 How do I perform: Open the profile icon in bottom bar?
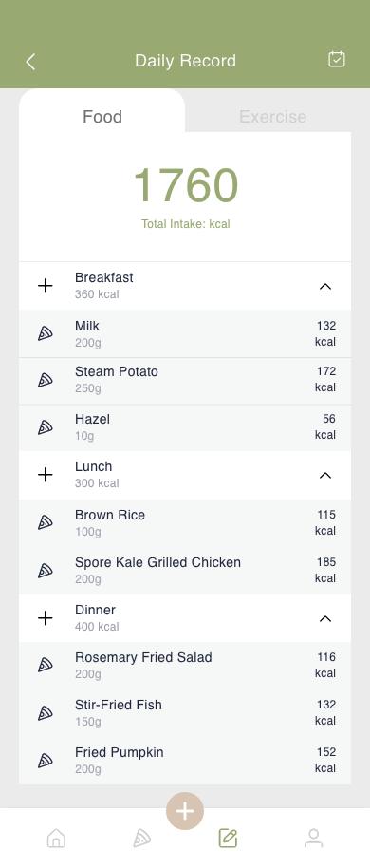314,839
